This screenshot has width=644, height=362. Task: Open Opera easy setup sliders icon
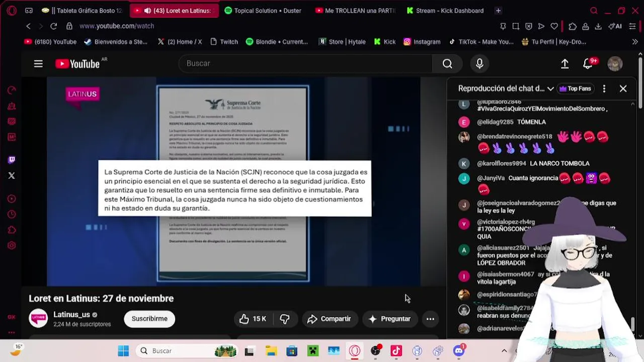632,26
